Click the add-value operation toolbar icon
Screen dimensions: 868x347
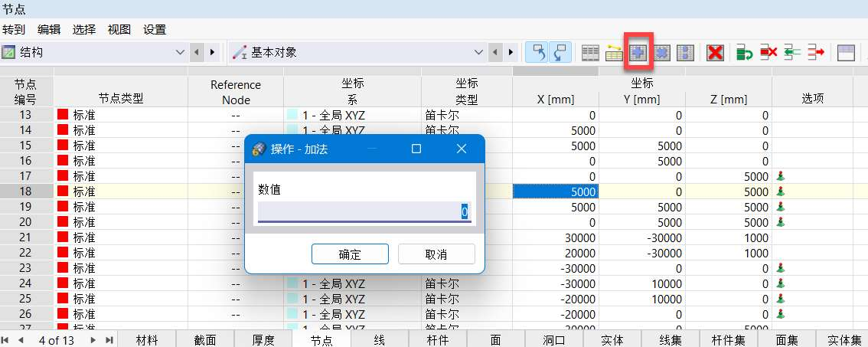[x=639, y=53]
